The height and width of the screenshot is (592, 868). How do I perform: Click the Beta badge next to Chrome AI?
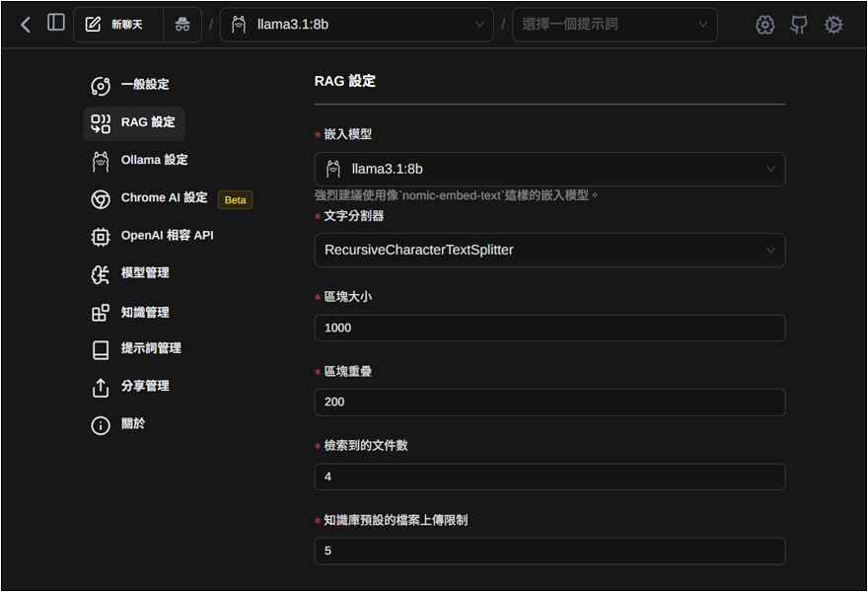click(x=236, y=200)
